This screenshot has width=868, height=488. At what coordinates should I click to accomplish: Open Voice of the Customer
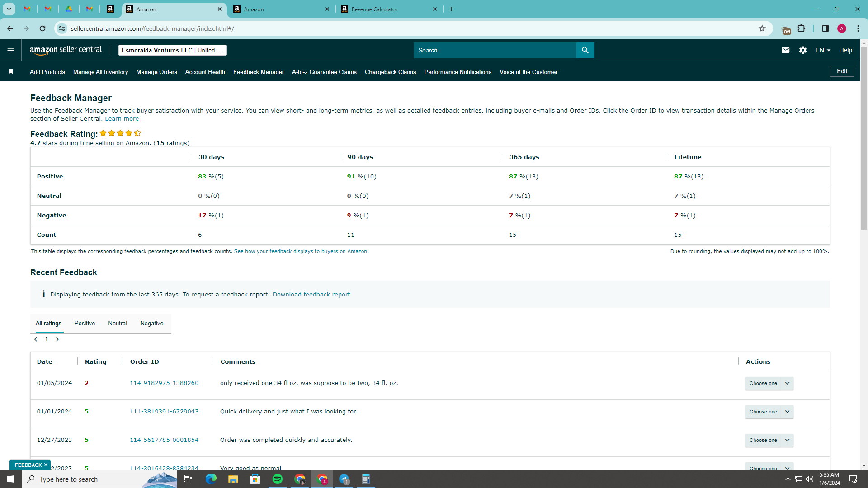(528, 72)
